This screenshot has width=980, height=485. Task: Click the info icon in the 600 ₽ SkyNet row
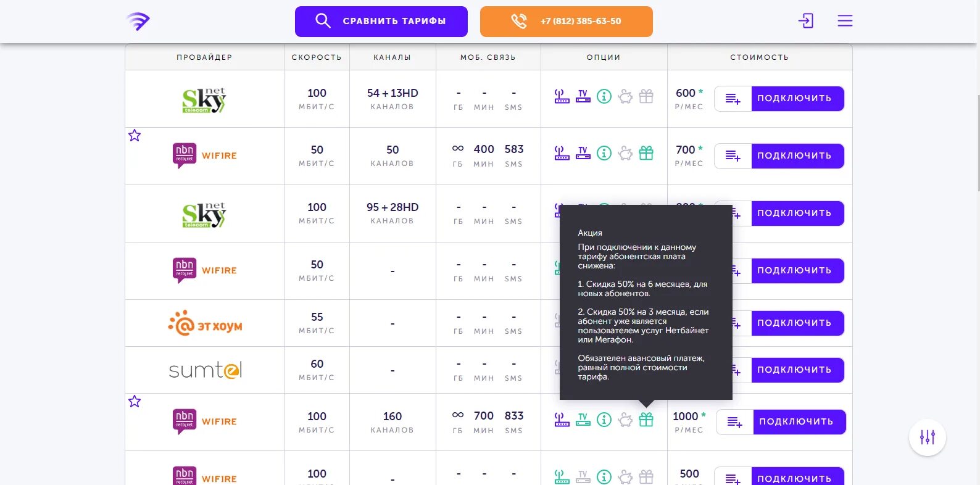(604, 96)
